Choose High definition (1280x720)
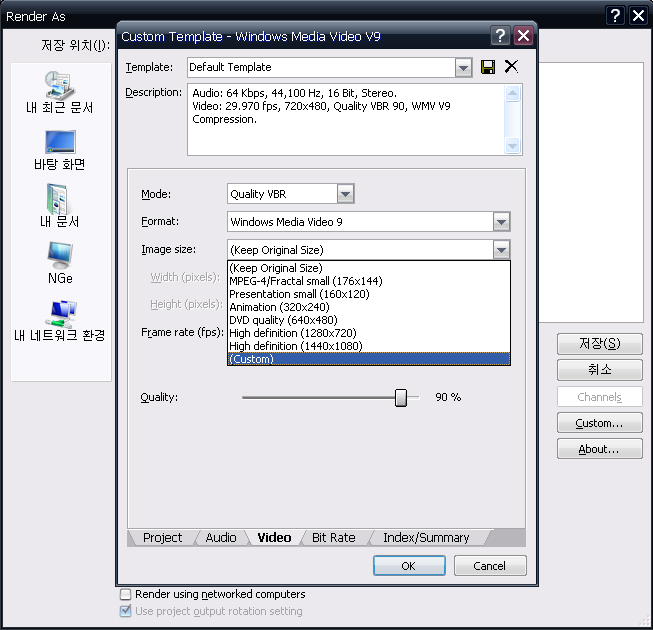 pos(369,333)
